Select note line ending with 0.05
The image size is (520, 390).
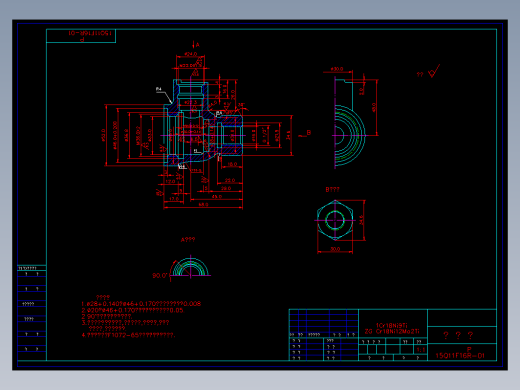point(133,310)
